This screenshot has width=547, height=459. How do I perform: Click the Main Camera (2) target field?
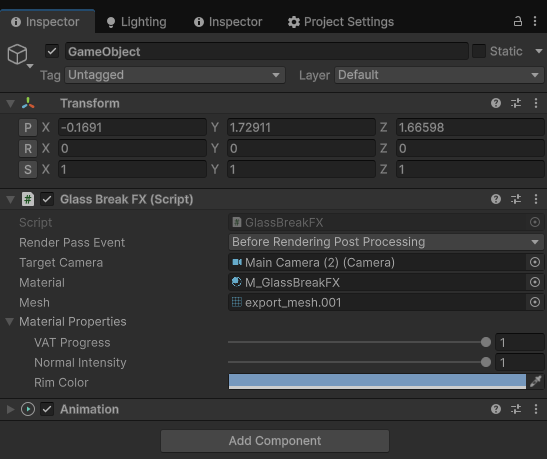tap(377, 262)
